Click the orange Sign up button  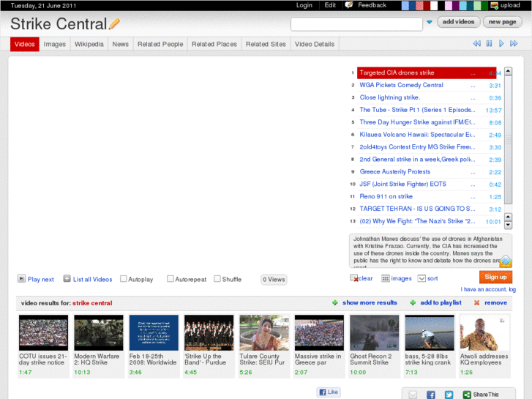pos(495,277)
